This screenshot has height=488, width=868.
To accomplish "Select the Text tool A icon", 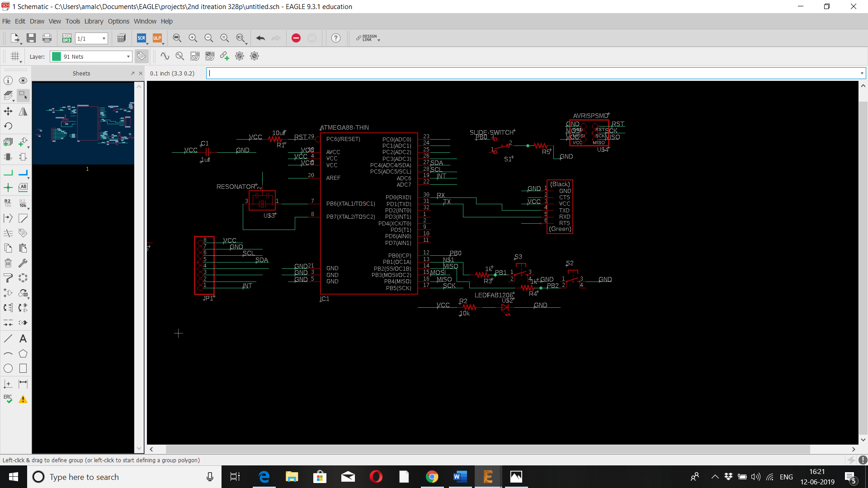I will pos(23,338).
